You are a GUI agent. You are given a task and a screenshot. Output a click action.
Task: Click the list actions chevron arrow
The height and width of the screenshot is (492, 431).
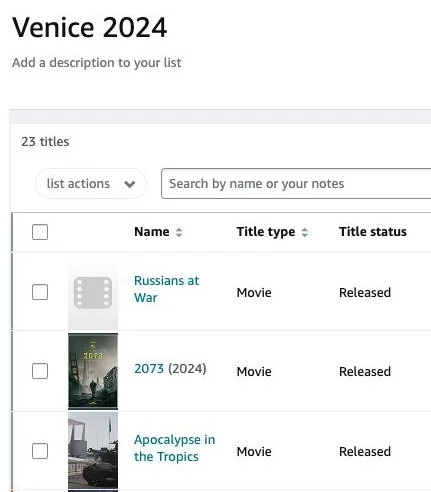pyautogui.click(x=130, y=184)
